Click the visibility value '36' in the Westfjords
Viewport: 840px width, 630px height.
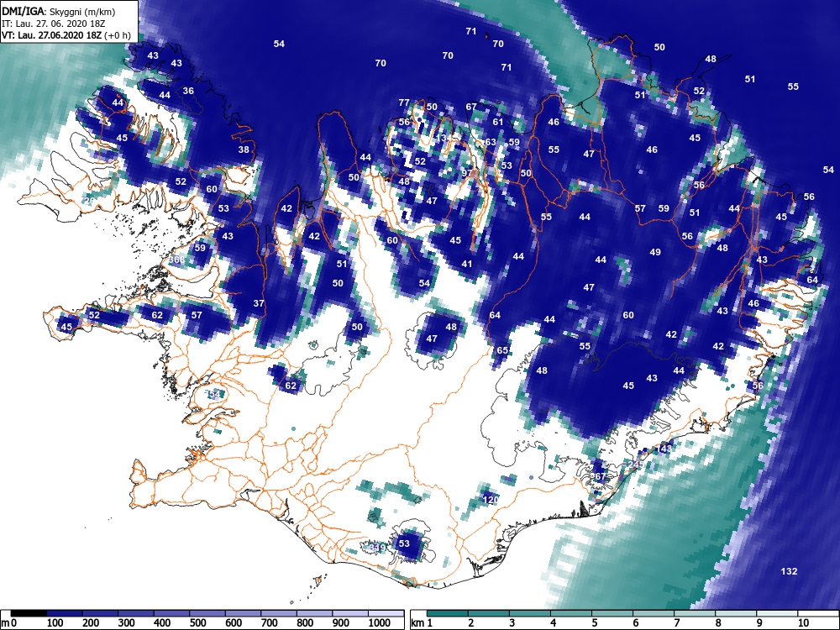(x=188, y=91)
